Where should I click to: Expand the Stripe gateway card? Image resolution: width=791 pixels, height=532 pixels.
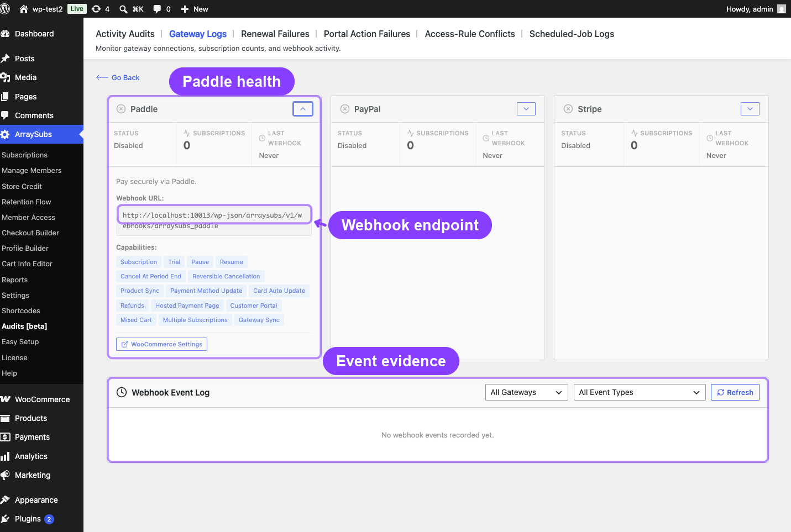750,109
